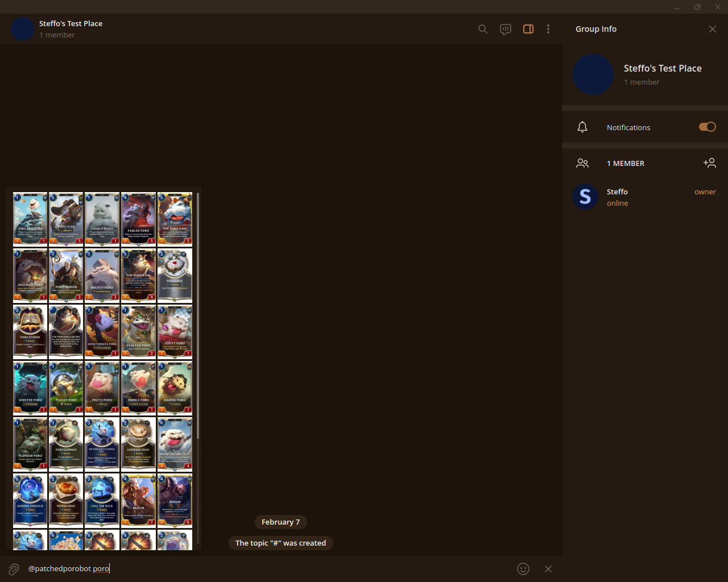Select the Heart of the Fluft card
Screen dimensions: 728x582
[x=175, y=444]
